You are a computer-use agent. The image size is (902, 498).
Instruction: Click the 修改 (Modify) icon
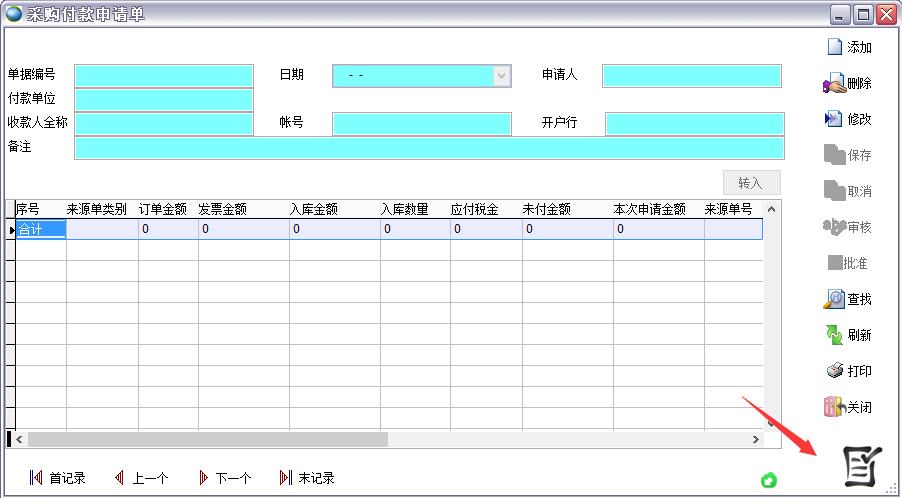(x=835, y=119)
